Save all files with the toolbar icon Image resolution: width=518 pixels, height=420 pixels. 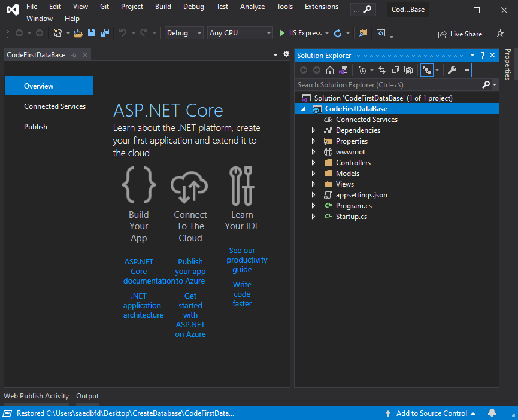[105, 33]
